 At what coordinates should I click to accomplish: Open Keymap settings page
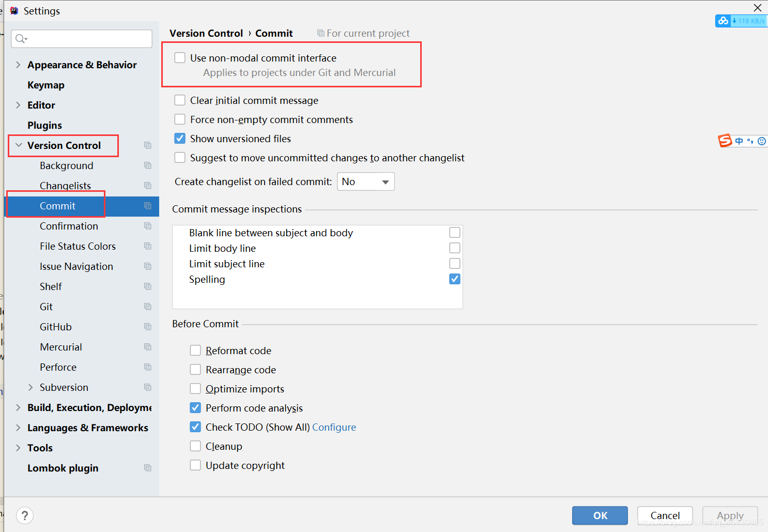point(46,85)
